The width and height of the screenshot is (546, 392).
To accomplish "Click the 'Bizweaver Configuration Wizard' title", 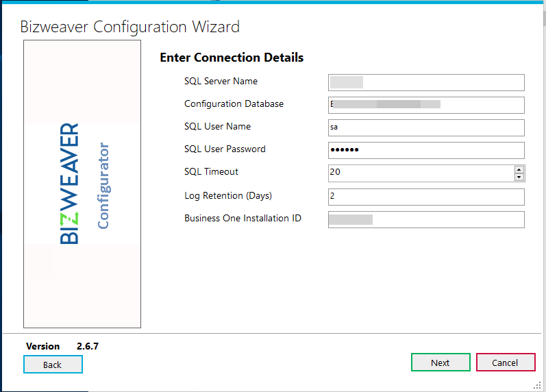I will [130, 27].
